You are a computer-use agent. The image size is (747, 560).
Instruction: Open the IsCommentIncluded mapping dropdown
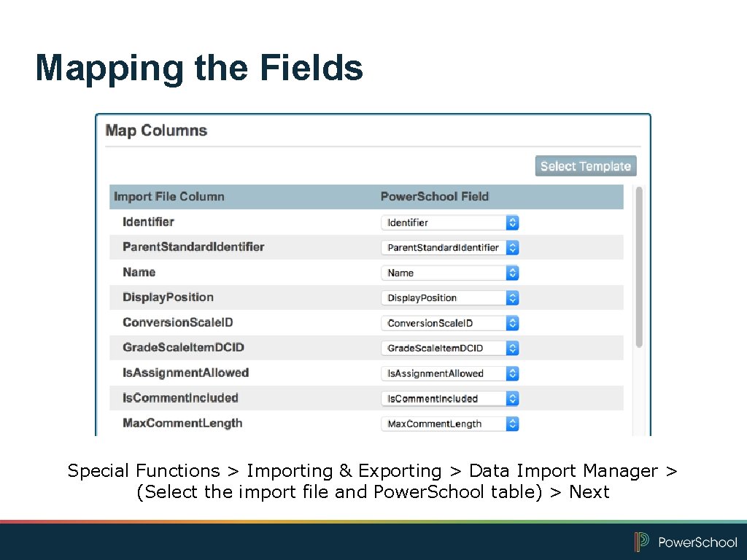click(446, 398)
